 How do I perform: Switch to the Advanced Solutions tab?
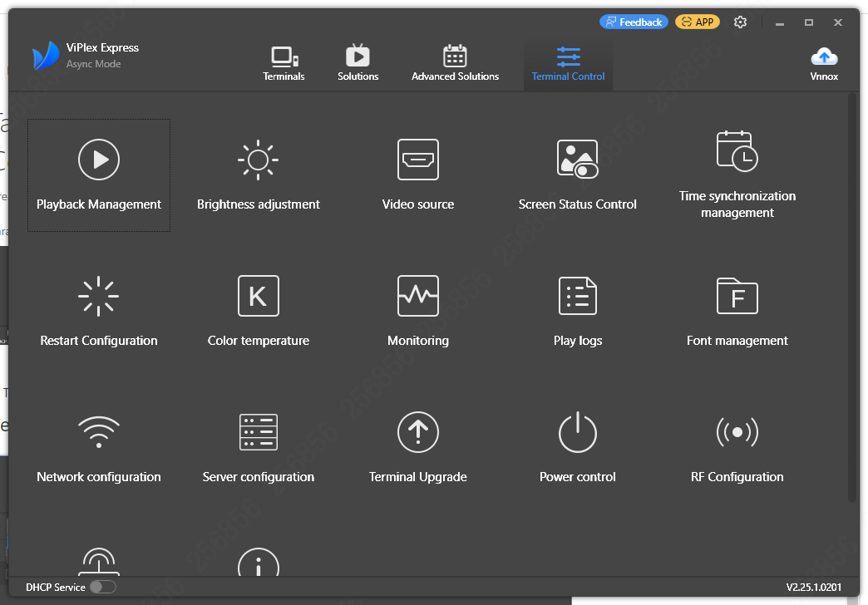tap(455, 61)
